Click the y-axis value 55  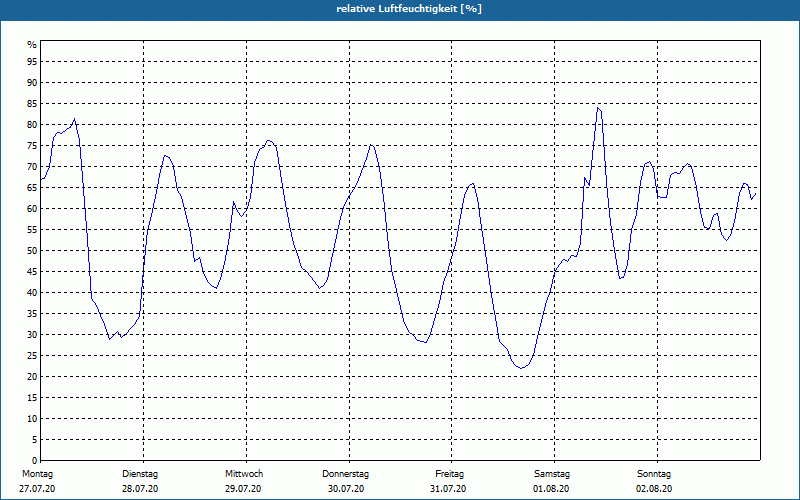point(32,230)
